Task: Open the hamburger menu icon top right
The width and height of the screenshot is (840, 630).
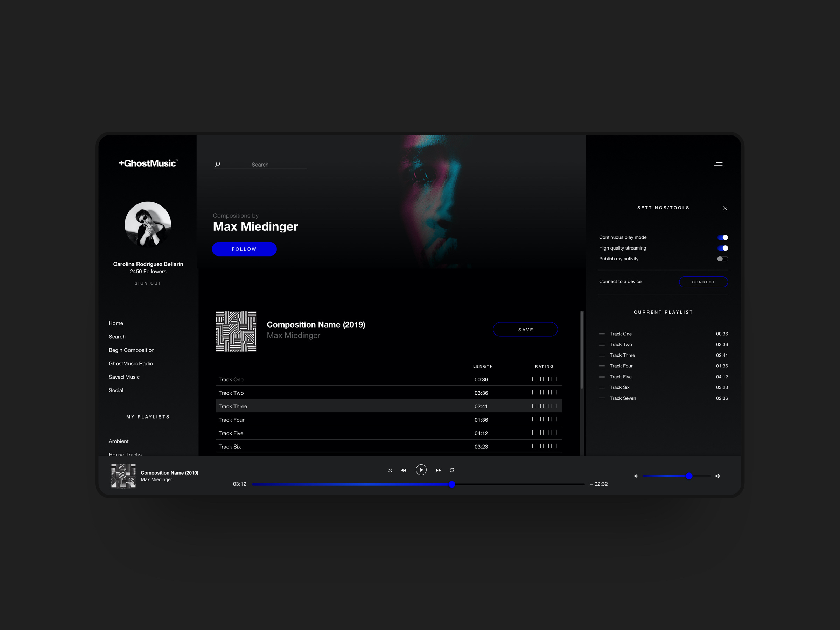Action: pyautogui.click(x=718, y=164)
